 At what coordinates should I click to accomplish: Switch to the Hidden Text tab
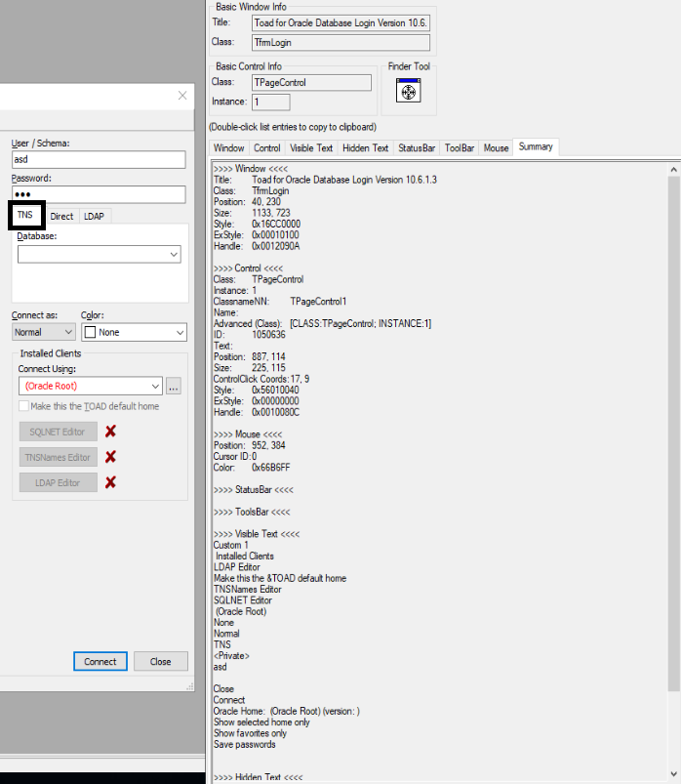(365, 148)
